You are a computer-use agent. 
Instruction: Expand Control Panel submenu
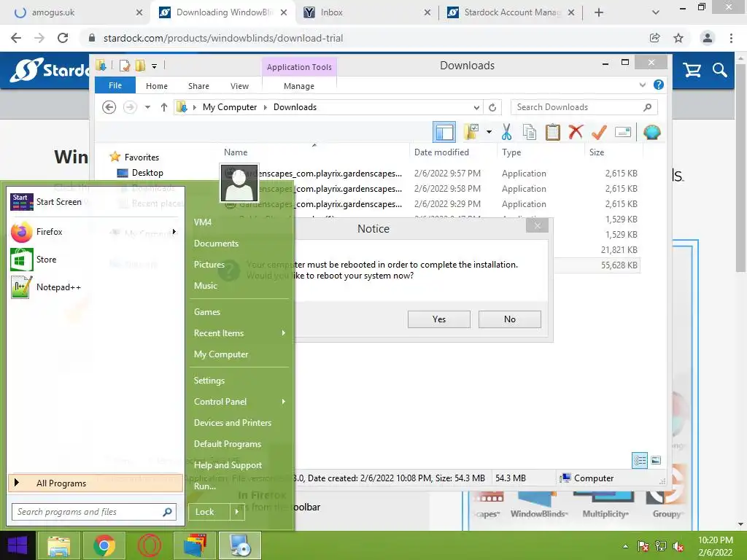coord(239,402)
